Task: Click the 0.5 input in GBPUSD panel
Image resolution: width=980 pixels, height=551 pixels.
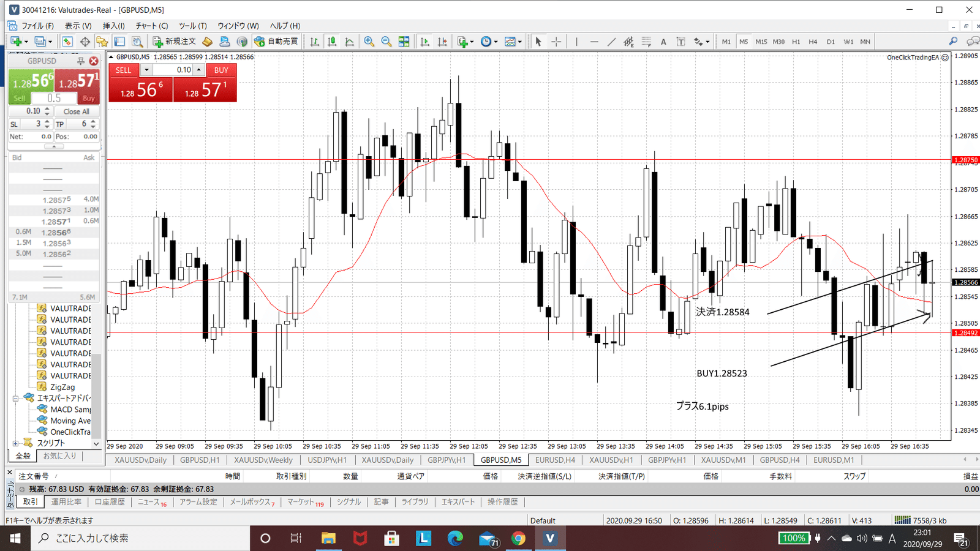Action: tap(54, 98)
